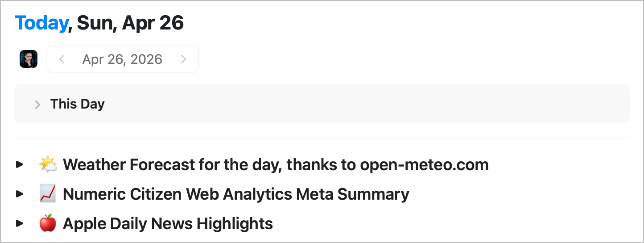Expand the Weather Forecast disclosure triangle
The width and height of the screenshot is (644, 243).
(20, 165)
